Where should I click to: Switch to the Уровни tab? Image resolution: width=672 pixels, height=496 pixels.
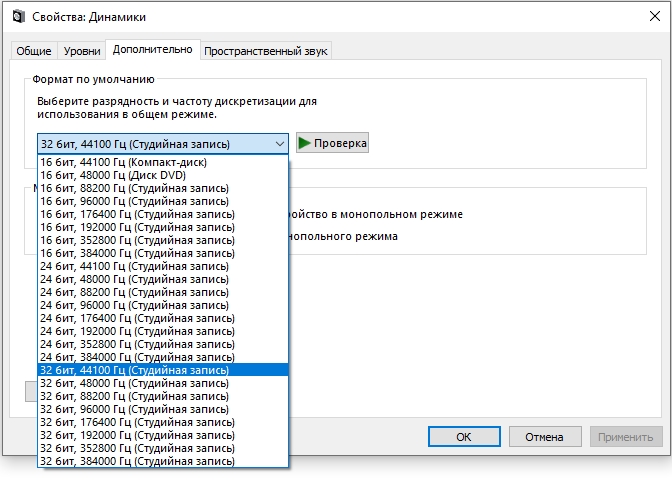click(82, 51)
